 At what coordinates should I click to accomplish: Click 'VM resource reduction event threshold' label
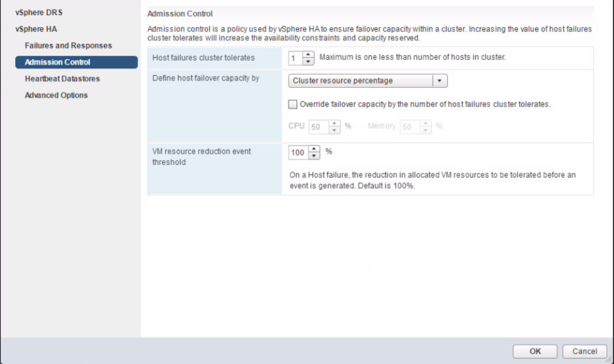pos(201,157)
